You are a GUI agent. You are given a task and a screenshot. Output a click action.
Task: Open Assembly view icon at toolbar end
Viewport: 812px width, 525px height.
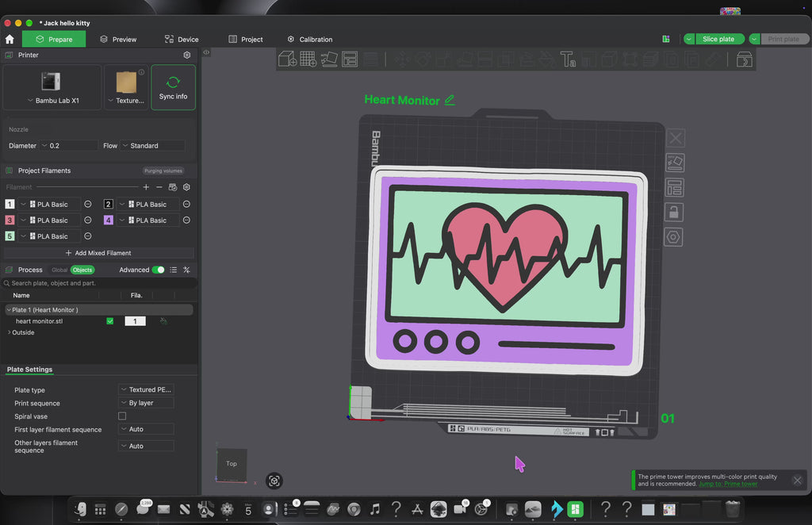(744, 59)
